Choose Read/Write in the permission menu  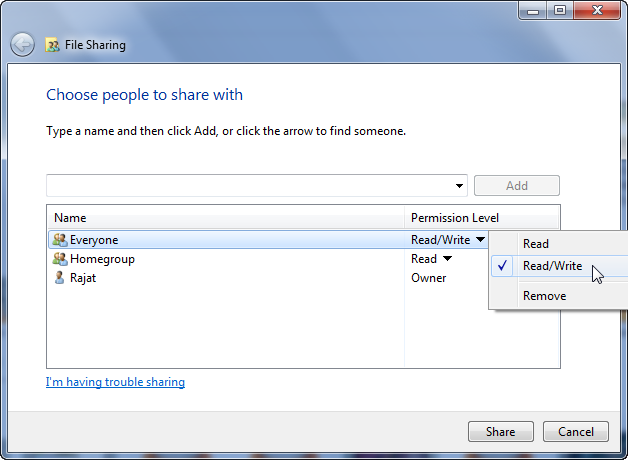[x=558, y=266]
